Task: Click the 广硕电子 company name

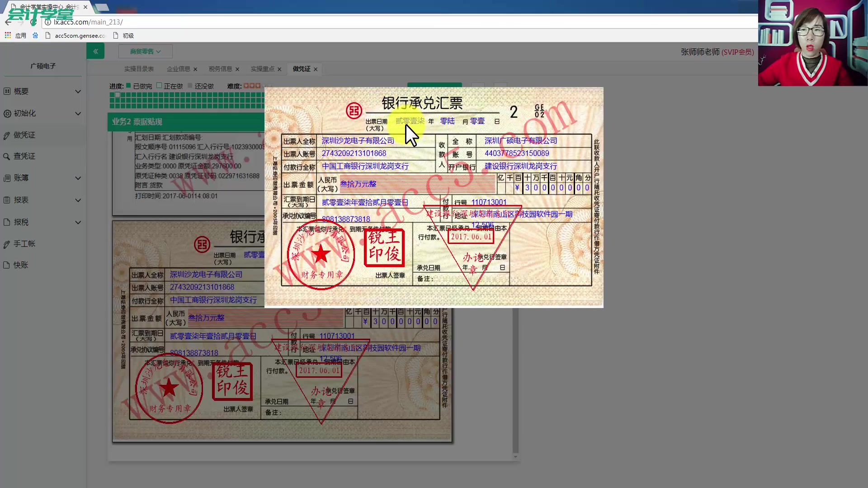Action: pyautogui.click(x=43, y=66)
